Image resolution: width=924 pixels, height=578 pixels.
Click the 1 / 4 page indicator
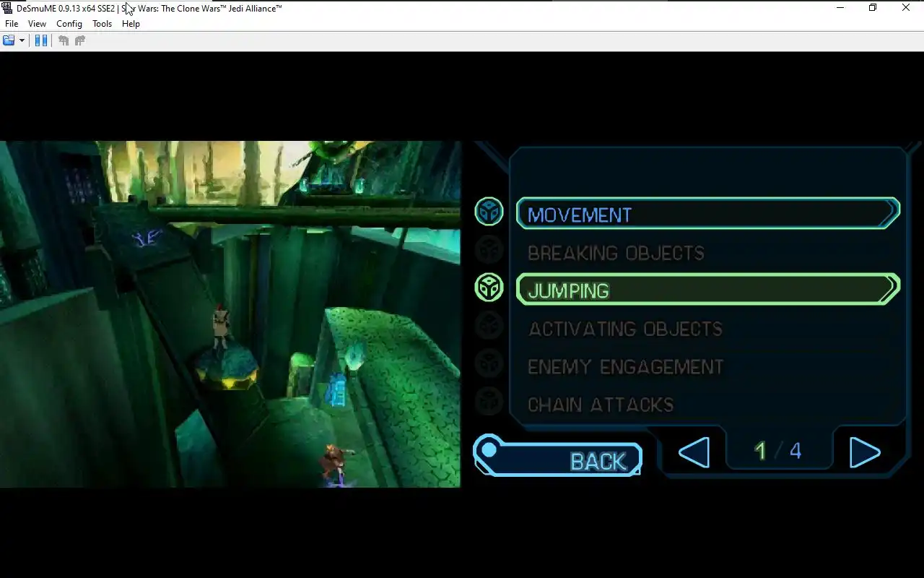tap(777, 451)
